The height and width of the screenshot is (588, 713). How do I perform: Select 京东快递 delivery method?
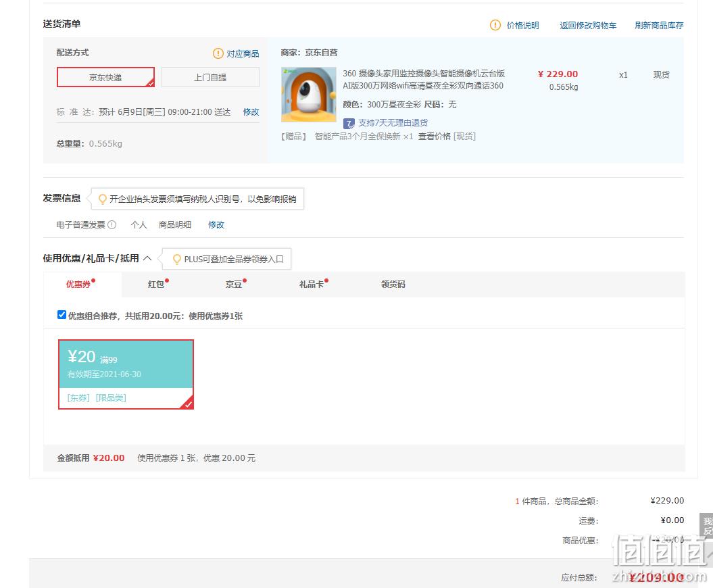click(105, 77)
